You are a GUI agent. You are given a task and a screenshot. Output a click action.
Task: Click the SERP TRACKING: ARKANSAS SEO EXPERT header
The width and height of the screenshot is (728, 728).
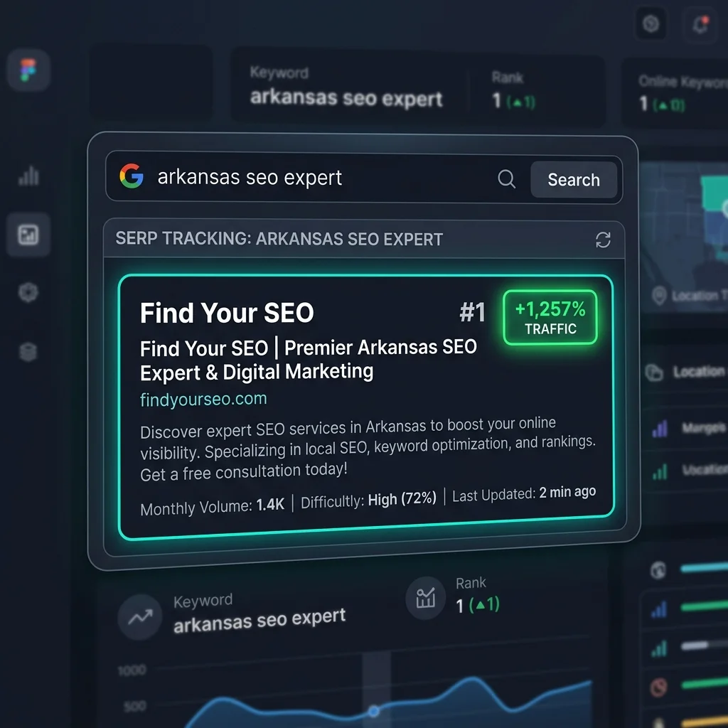pos(279,239)
